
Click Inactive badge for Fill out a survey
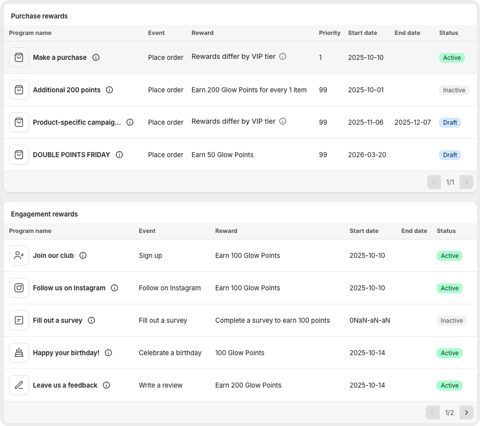click(452, 320)
